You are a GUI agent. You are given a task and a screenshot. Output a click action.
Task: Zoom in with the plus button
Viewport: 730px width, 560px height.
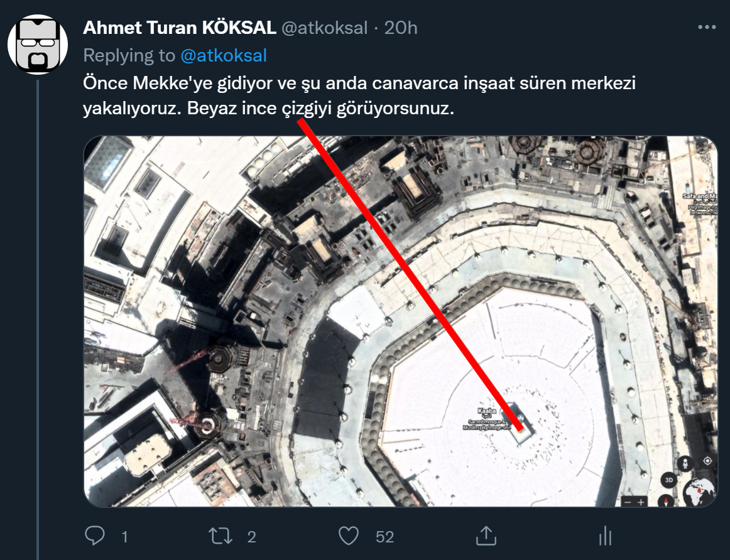[641, 502]
